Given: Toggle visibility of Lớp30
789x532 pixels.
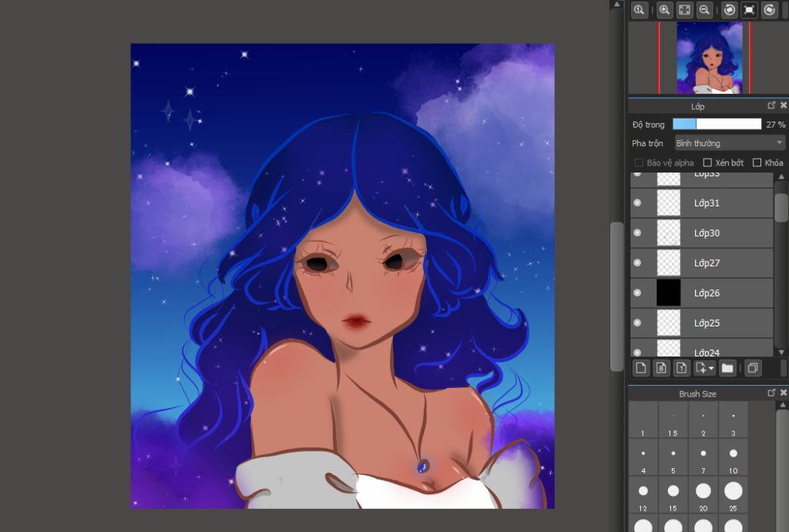Looking at the screenshot, I should coord(637,233).
